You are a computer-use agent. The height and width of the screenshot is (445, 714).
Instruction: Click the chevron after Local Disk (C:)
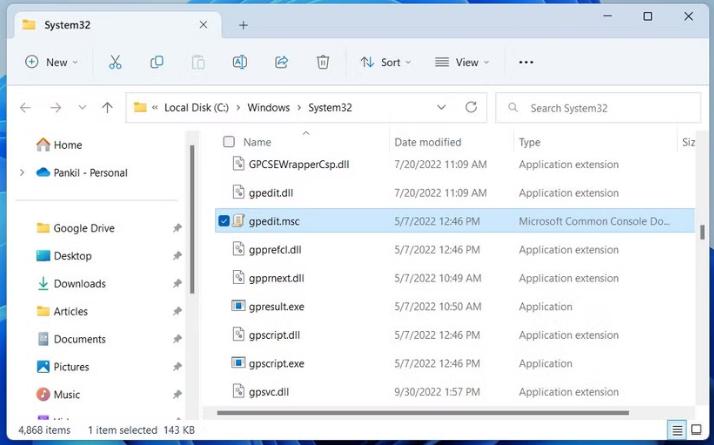(238, 108)
